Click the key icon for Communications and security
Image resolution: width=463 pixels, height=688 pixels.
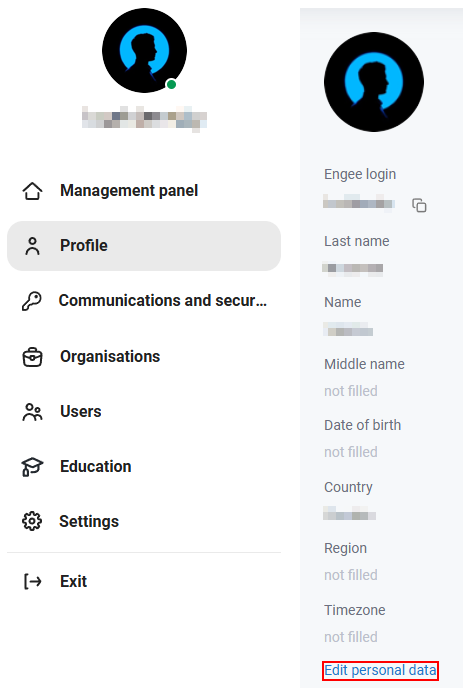click(32, 301)
